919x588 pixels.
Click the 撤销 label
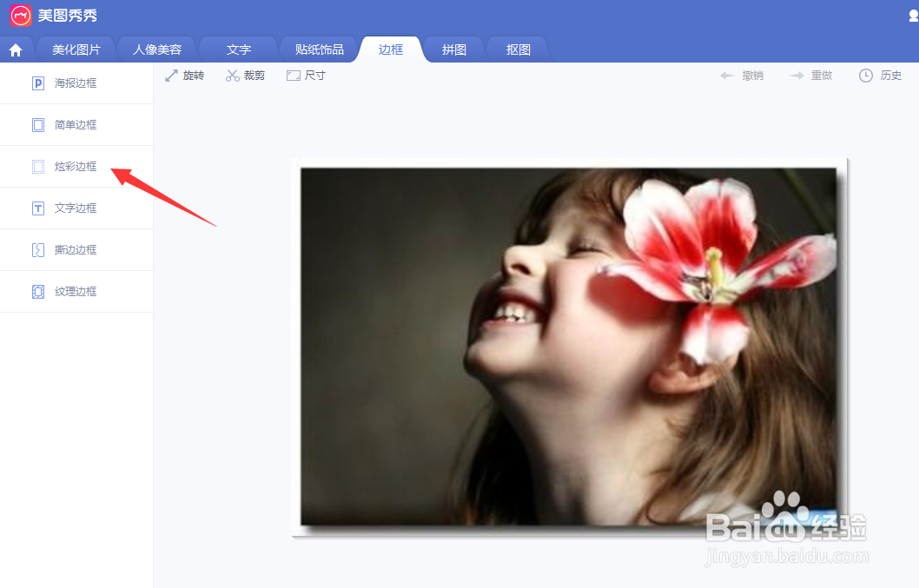tap(752, 76)
